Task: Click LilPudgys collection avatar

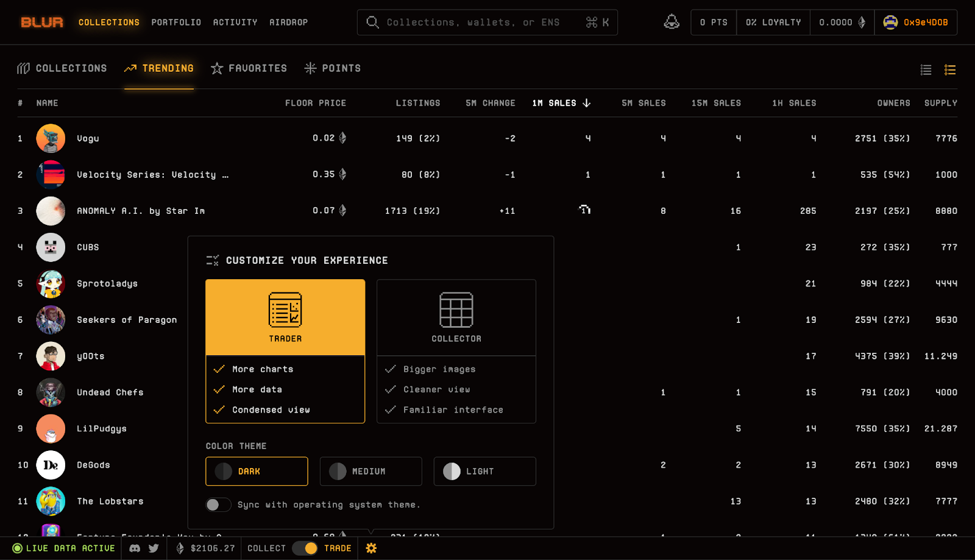Action: click(51, 428)
